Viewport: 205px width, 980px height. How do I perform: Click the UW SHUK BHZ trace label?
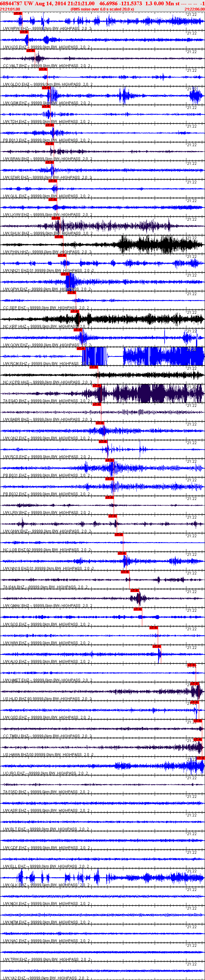click(x=48, y=234)
